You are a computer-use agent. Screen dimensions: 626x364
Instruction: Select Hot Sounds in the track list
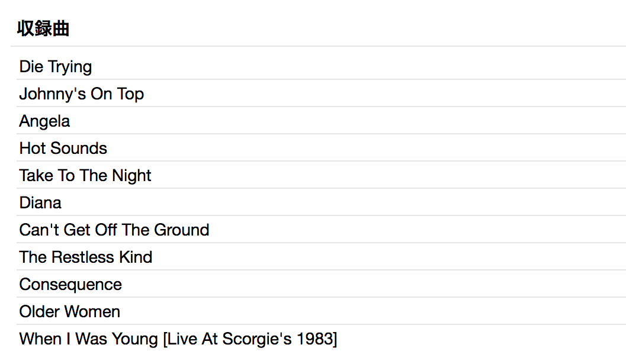pyautogui.click(x=63, y=148)
